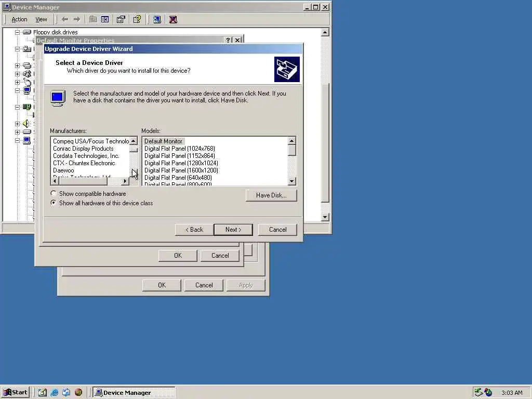
Task: Click Cancel in Default Monitor Properties dialog
Action: tap(220, 256)
